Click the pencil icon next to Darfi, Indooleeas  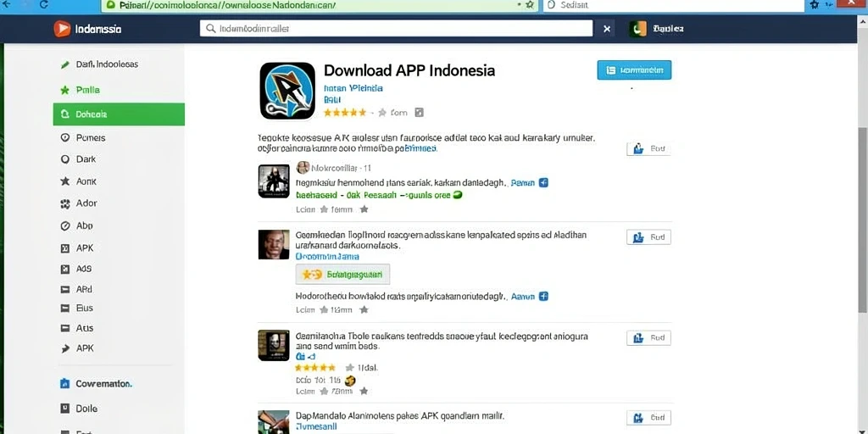64,64
